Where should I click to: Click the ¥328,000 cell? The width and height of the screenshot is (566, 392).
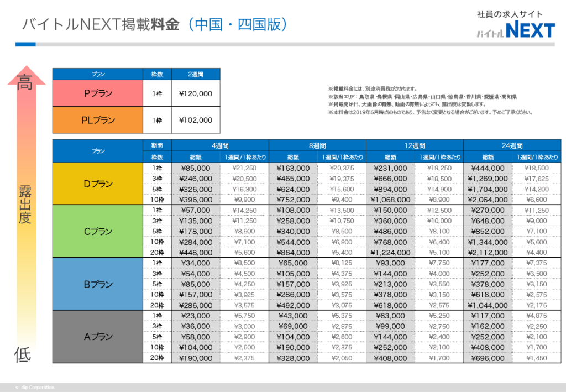pos(293,358)
